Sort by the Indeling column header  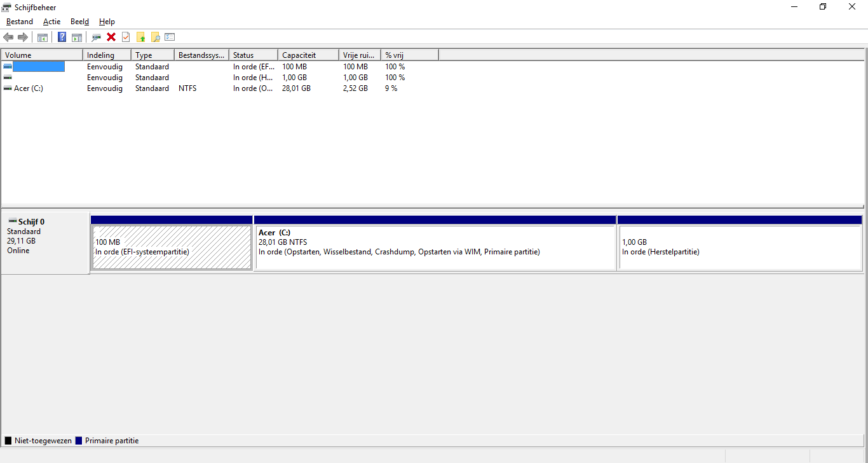(x=107, y=55)
